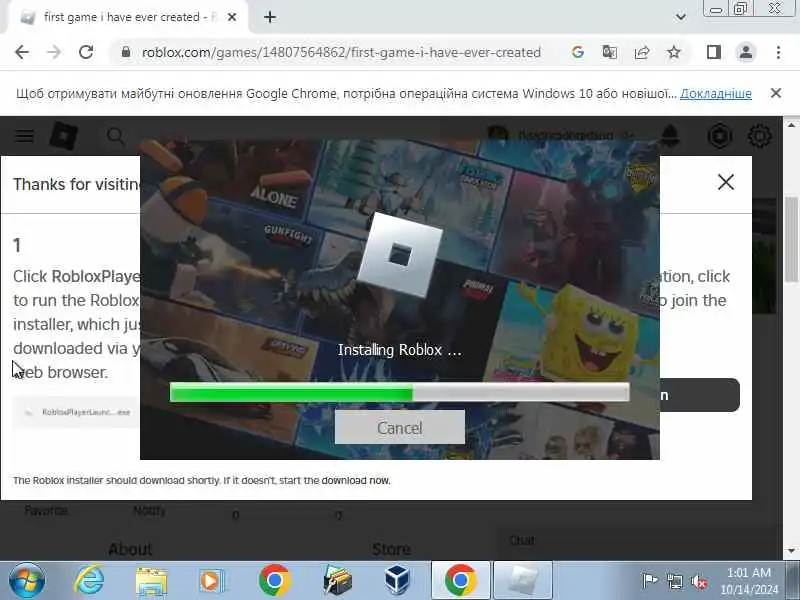This screenshot has width=800, height=600.
Task: Open muted volume icon in tray
Action: [x=699, y=581]
